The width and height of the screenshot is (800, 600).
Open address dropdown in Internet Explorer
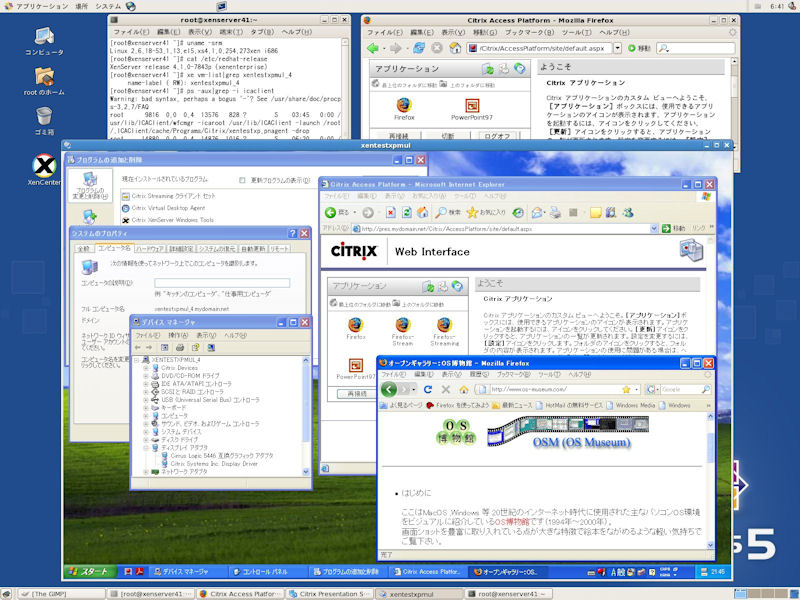[654, 229]
